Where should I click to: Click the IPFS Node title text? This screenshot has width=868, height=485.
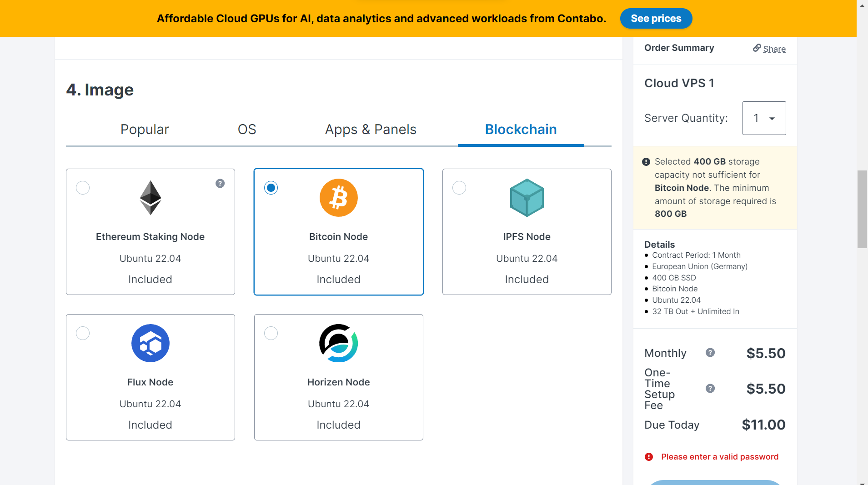click(527, 237)
